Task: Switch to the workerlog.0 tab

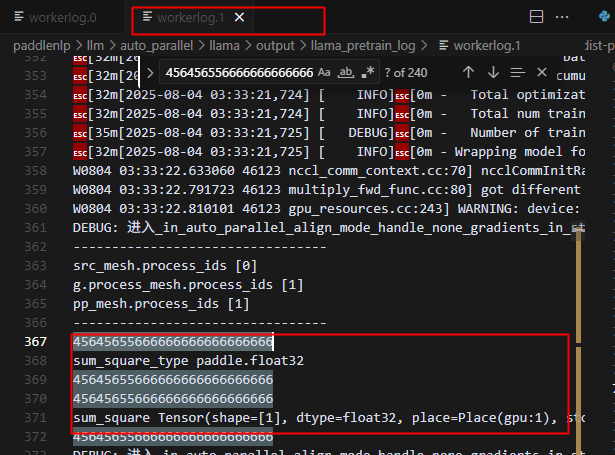Action: [62, 18]
